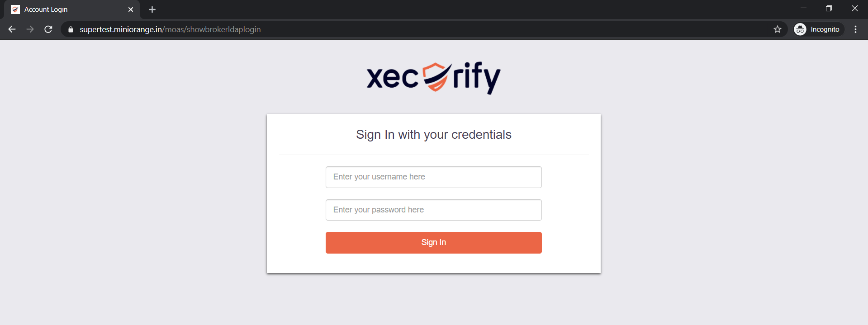Reload the current page
868x325 pixels.
(x=48, y=29)
